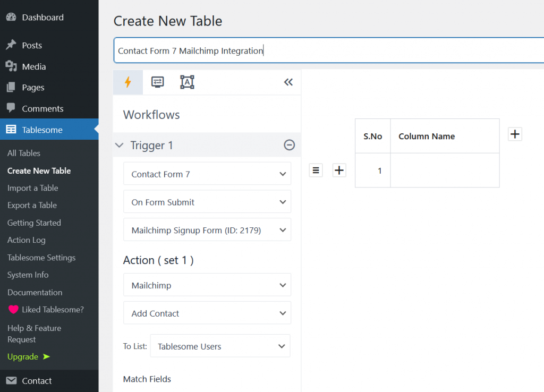The image size is (544, 392).
Task: Remove Trigger 1 with minus circle icon
Action: [289, 144]
